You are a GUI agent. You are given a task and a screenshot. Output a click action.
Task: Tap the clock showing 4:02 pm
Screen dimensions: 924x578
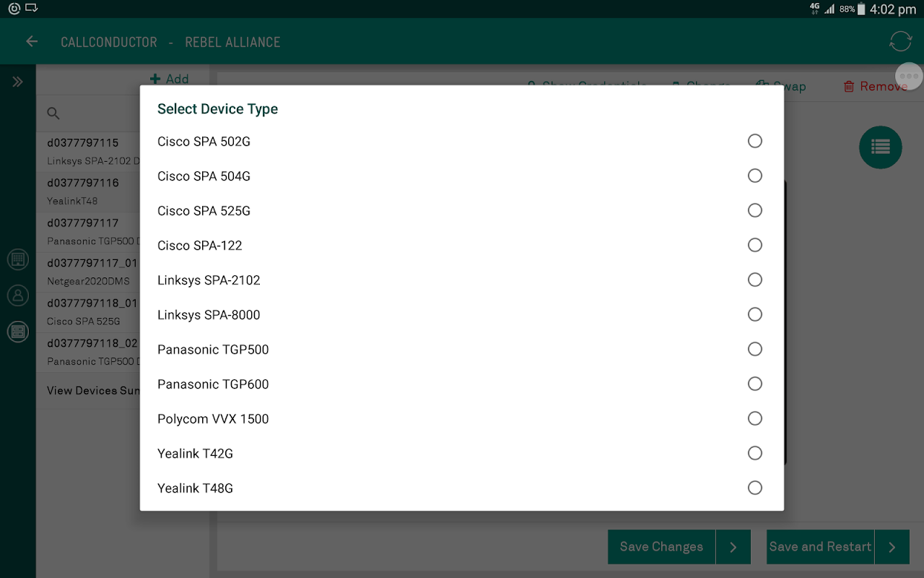coord(893,9)
